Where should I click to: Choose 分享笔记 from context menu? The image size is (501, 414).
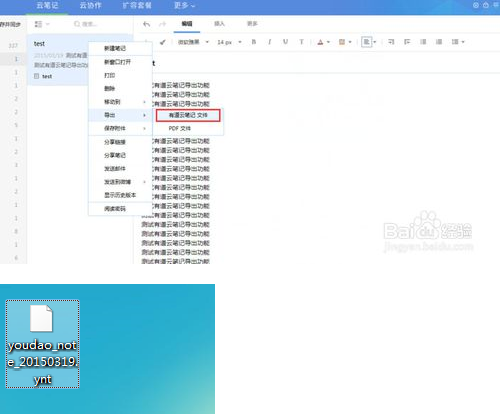(x=120, y=155)
